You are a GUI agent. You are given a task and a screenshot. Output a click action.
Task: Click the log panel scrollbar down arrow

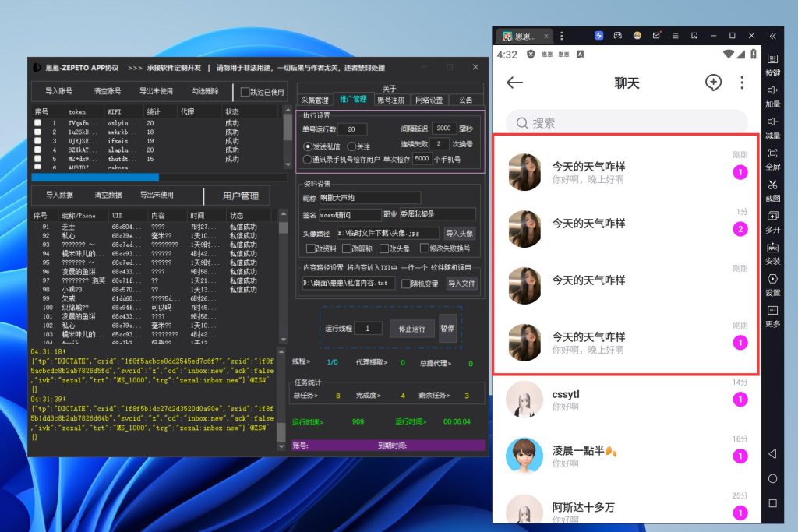(x=281, y=446)
